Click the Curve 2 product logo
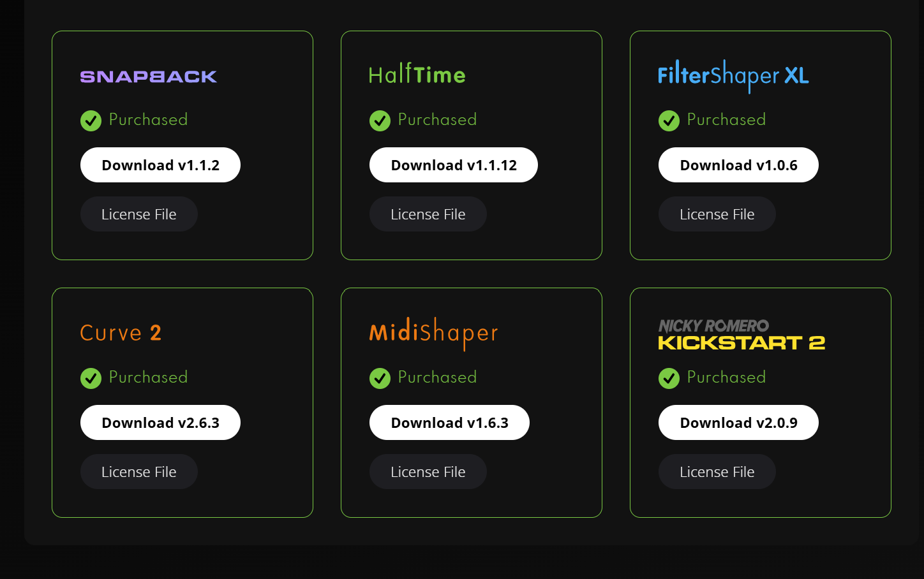This screenshot has width=924, height=579. click(121, 333)
